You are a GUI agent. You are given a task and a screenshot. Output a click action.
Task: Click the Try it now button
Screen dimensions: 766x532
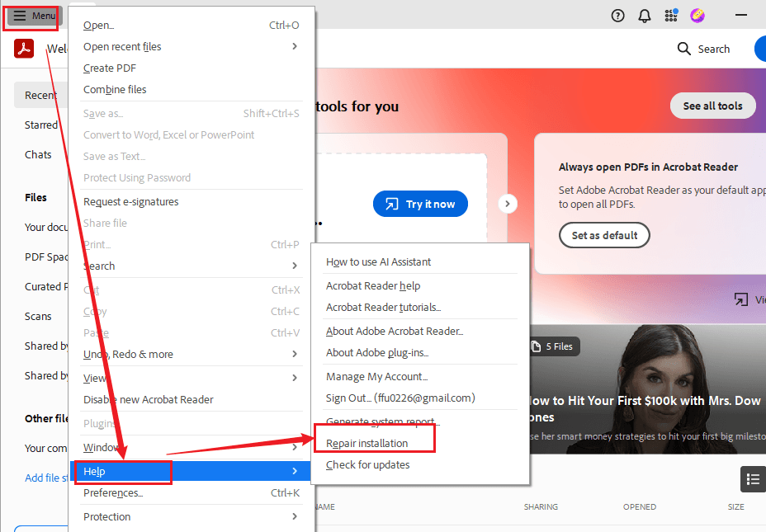tap(420, 204)
